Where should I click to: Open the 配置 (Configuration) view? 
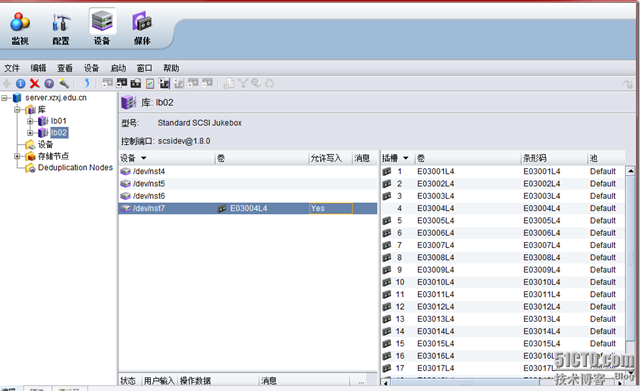pyautogui.click(x=61, y=28)
